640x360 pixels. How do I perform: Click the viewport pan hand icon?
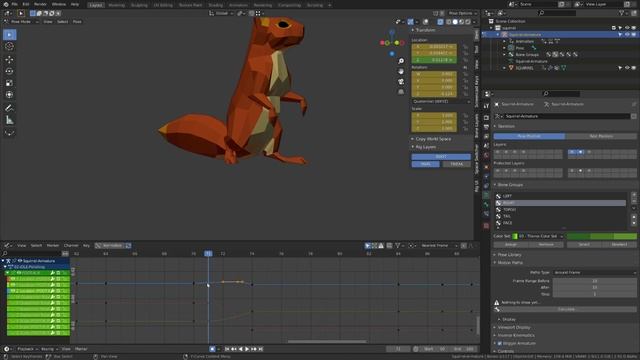[401, 71]
